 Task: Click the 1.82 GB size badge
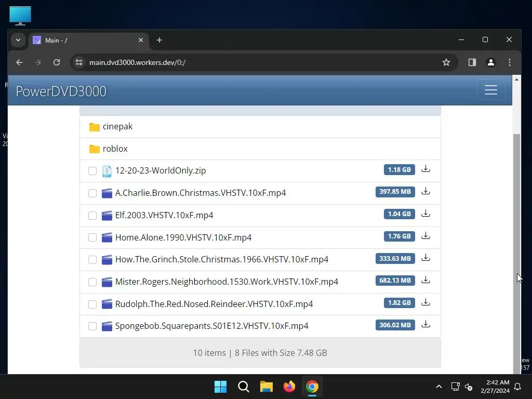[x=400, y=303]
